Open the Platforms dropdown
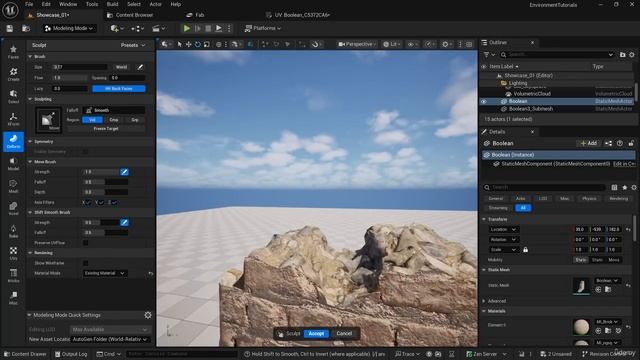The width and height of the screenshot is (640, 360). click(263, 28)
